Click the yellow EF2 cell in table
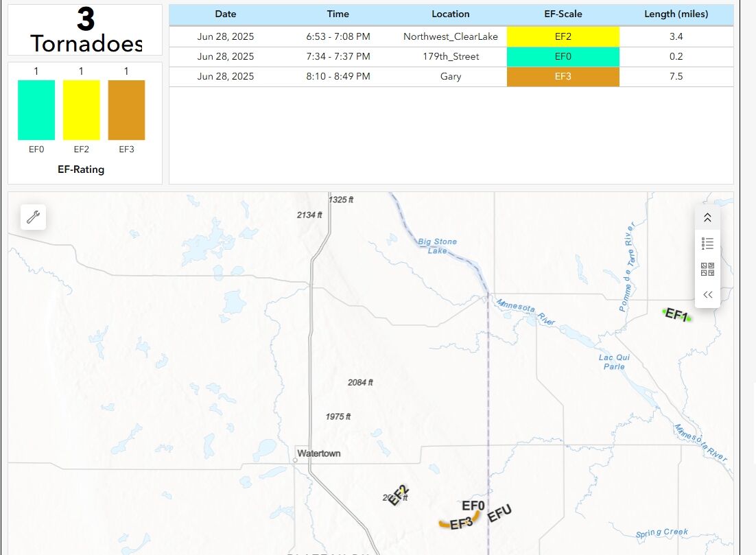 pos(563,36)
